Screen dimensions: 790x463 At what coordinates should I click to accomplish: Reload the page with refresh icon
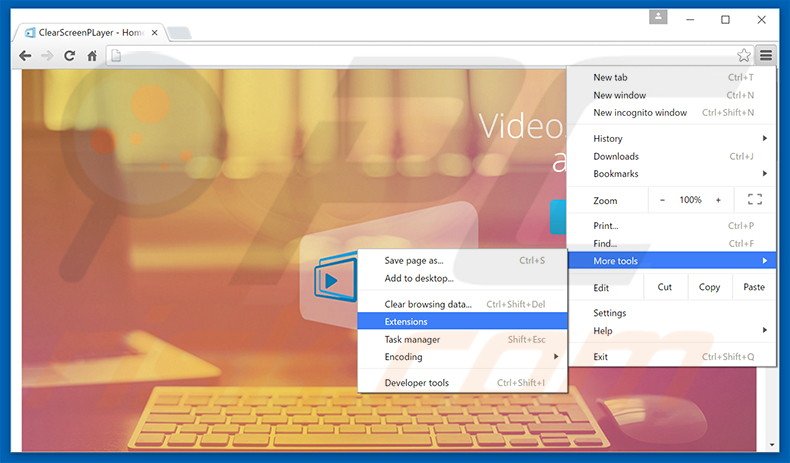pos(70,56)
